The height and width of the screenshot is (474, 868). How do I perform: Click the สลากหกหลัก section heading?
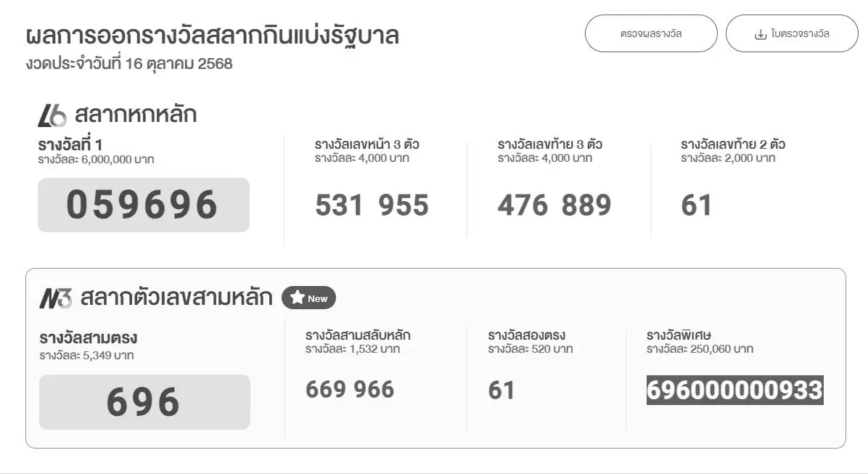click(x=135, y=115)
